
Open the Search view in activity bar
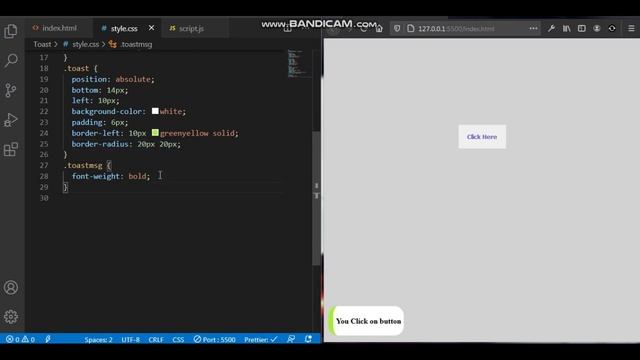tap(11, 61)
